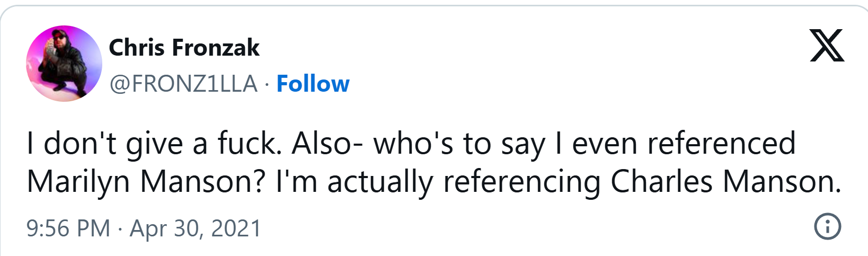This screenshot has width=868, height=256.
Task: Click the tweet's first line of text
Action: point(411,144)
